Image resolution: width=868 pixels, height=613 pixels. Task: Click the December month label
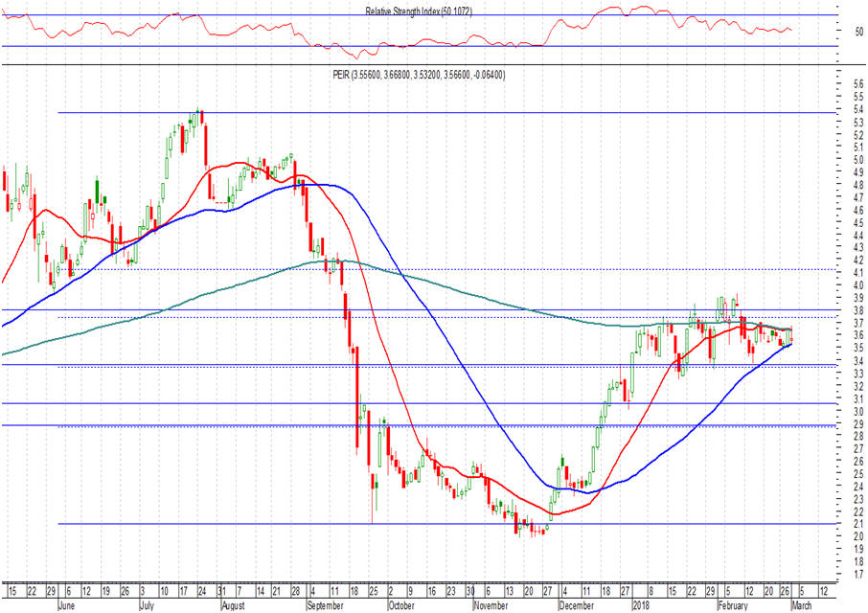[577, 605]
